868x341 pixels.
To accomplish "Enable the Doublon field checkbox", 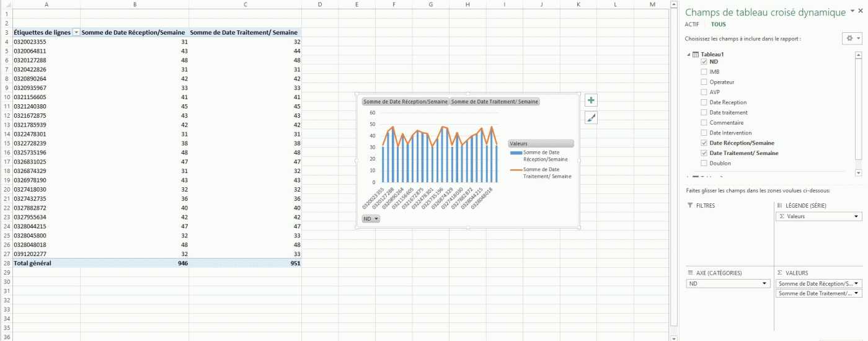I will (x=704, y=163).
